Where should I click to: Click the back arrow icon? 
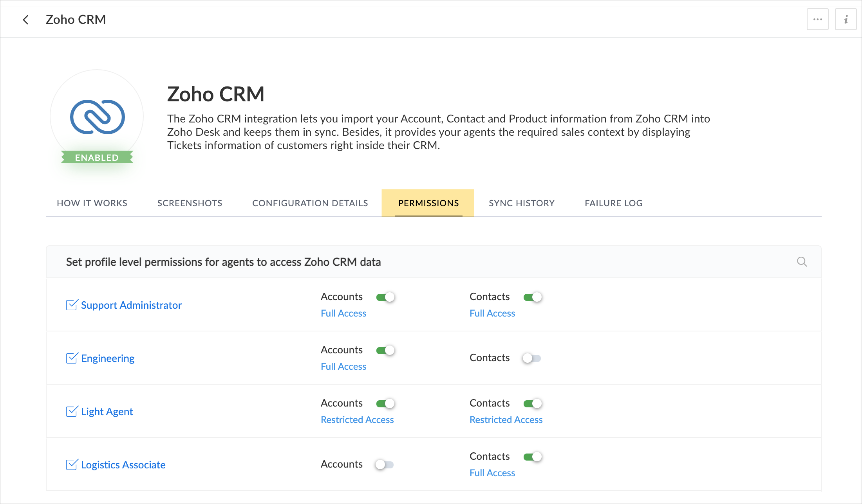(26, 20)
